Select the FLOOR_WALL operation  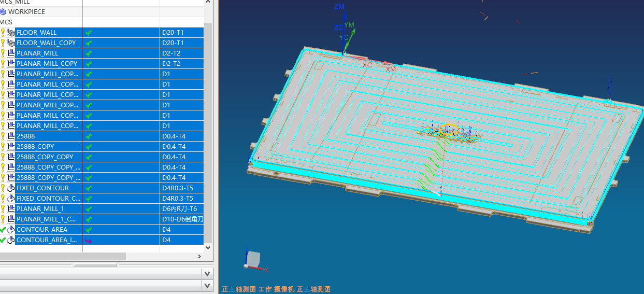37,32
